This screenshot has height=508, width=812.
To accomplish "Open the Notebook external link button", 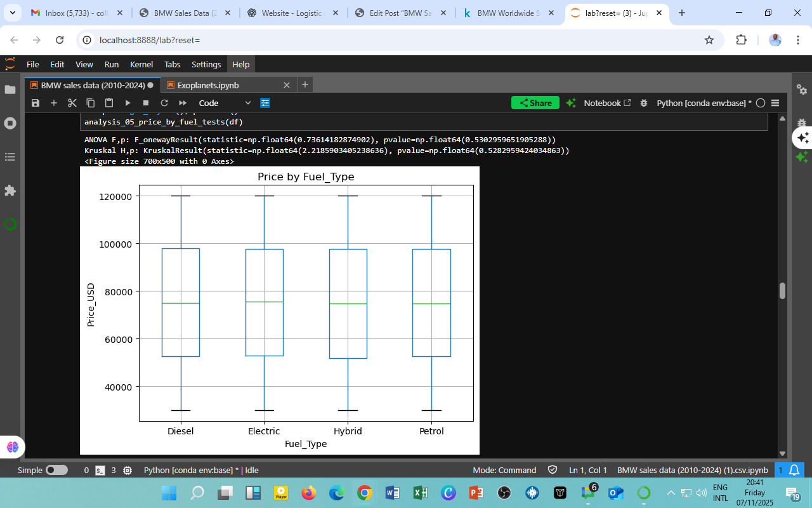I will (607, 103).
